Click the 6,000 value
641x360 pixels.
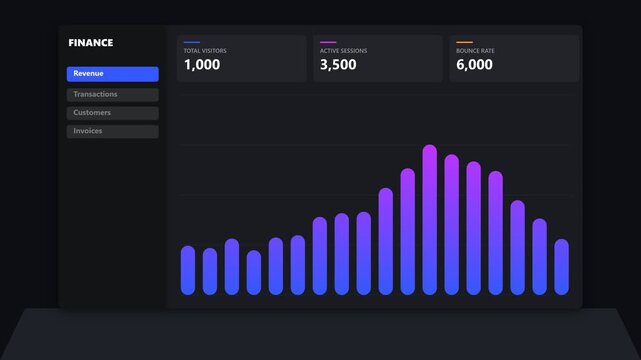coord(474,65)
